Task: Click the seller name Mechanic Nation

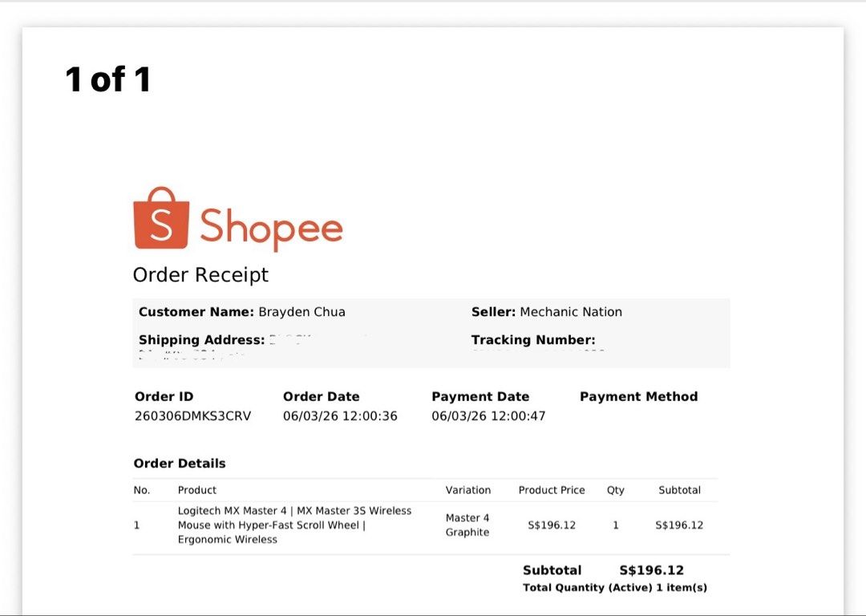Action: [571, 312]
